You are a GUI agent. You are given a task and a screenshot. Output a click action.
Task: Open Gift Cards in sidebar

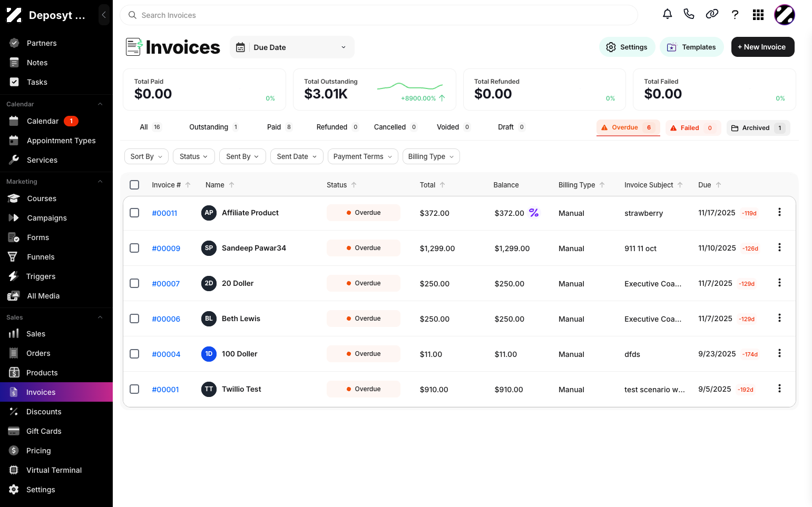tap(44, 431)
